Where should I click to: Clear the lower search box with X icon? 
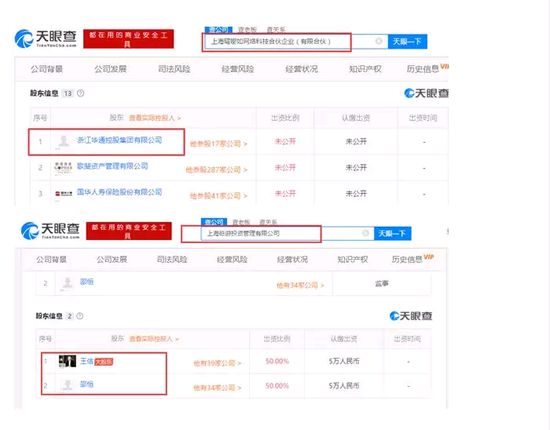coord(365,233)
